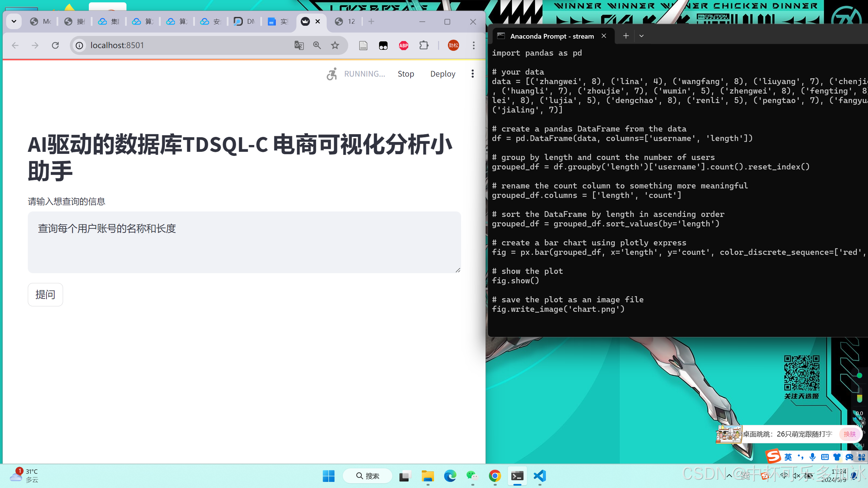Click the taskbar 搜索 search box
868x488 pixels.
coord(368,476)
